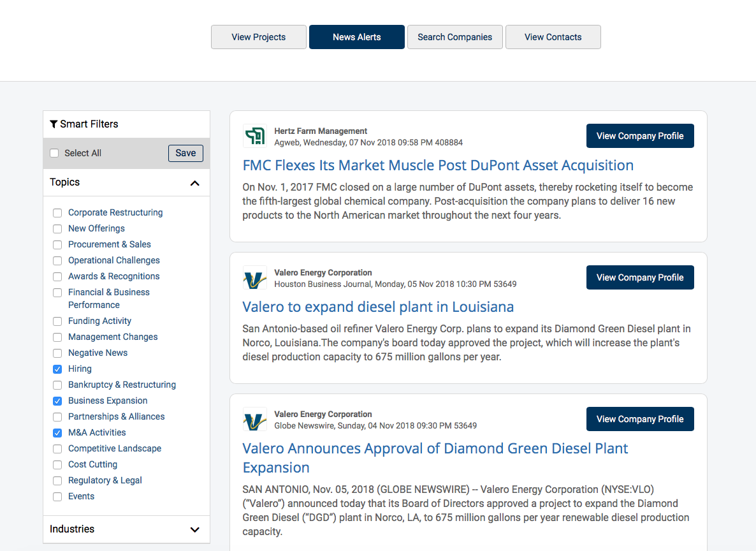This screenshot has height=551, width=756.
Task: Click the Cost Cutting label
Action: coord(92,464)
